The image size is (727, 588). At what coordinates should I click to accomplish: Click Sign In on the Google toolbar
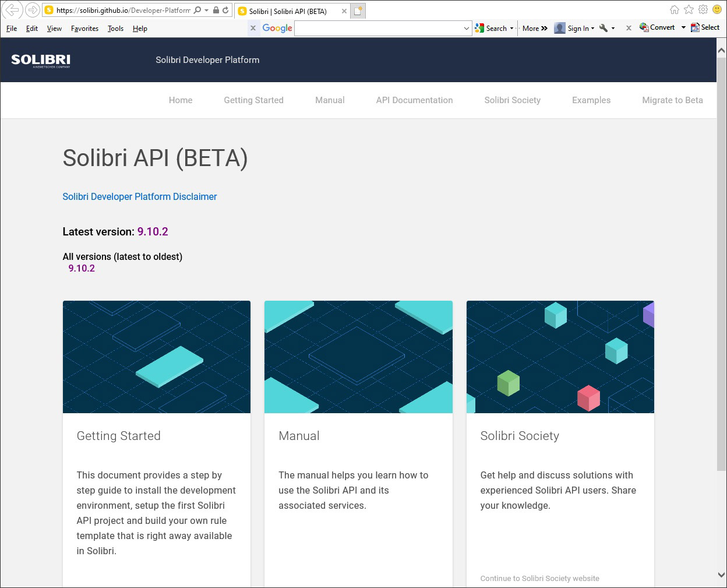(574, 28)
